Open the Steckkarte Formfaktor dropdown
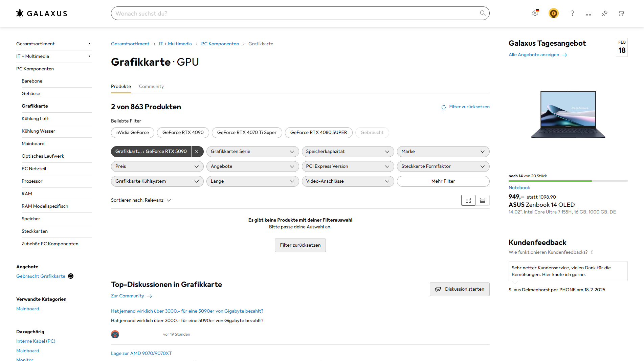 tap(443, 166)
